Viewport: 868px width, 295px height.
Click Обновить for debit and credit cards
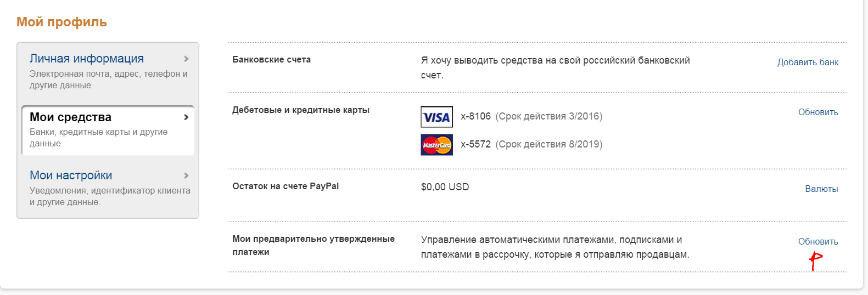click(x=817, y=112)
